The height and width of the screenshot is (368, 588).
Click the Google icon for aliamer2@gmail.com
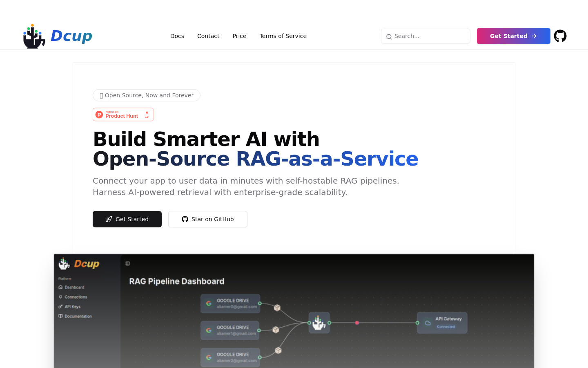tap(209, 357)
